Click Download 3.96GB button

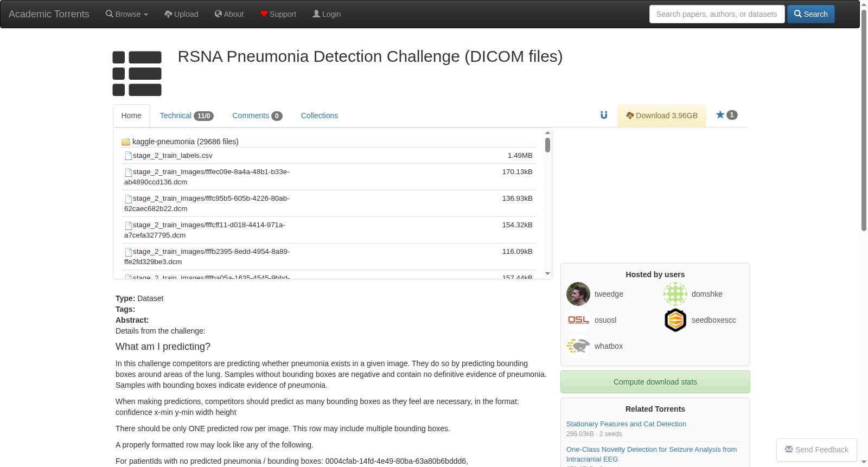click(662, 116)
